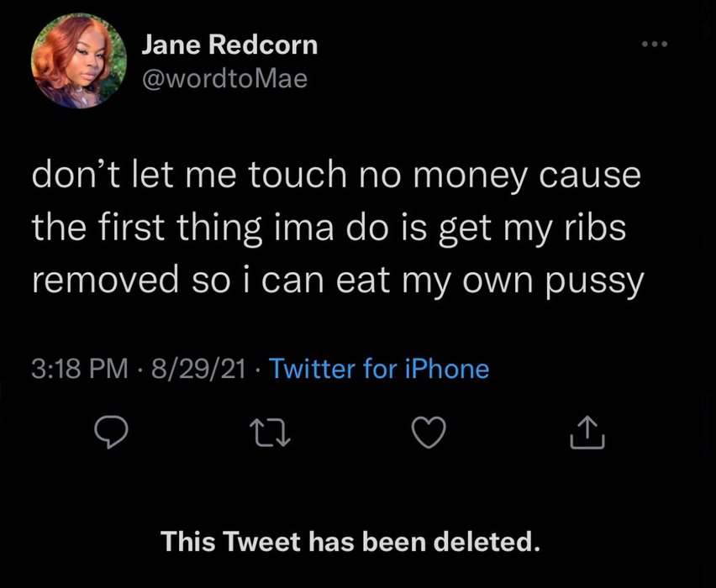Image resolution: width=716 pixels, height=588 pixels.
Task: Click the "This Tweet has been deleted." notice
Action: (349, 541)
